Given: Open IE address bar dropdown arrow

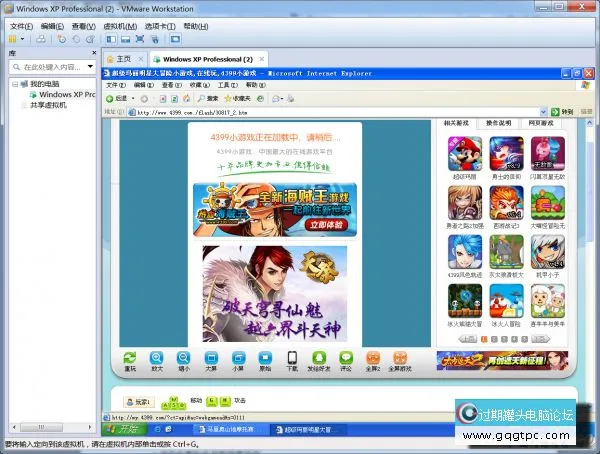Looking at the screenshot, I should [543, 112].
